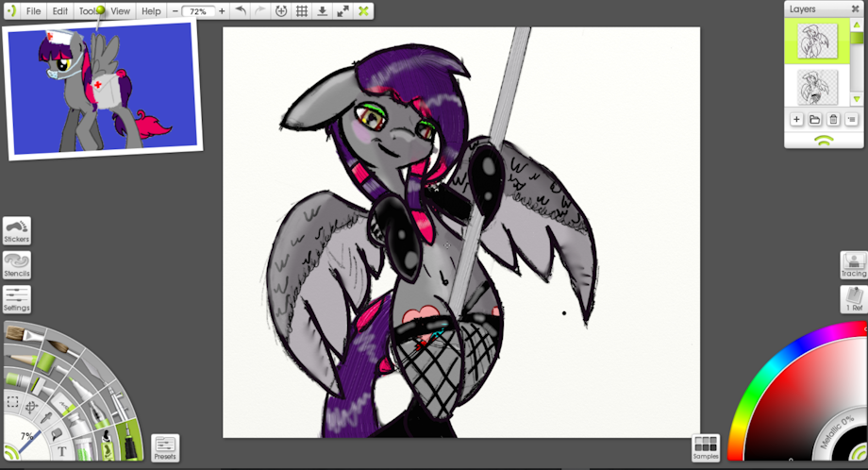Open the File menu
Screen dimensions: 868x470
tap(33, 11)
